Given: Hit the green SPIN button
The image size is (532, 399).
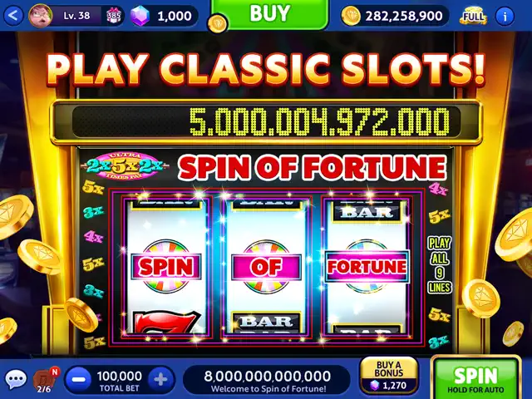Looking at the screenshot, I should (475, 378).
